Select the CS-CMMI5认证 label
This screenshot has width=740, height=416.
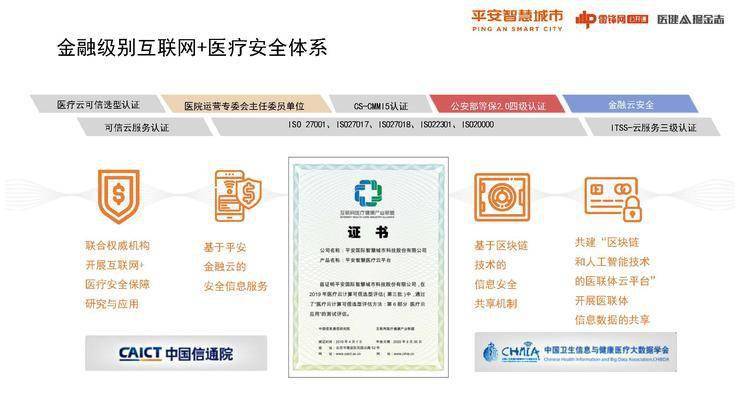380,105
